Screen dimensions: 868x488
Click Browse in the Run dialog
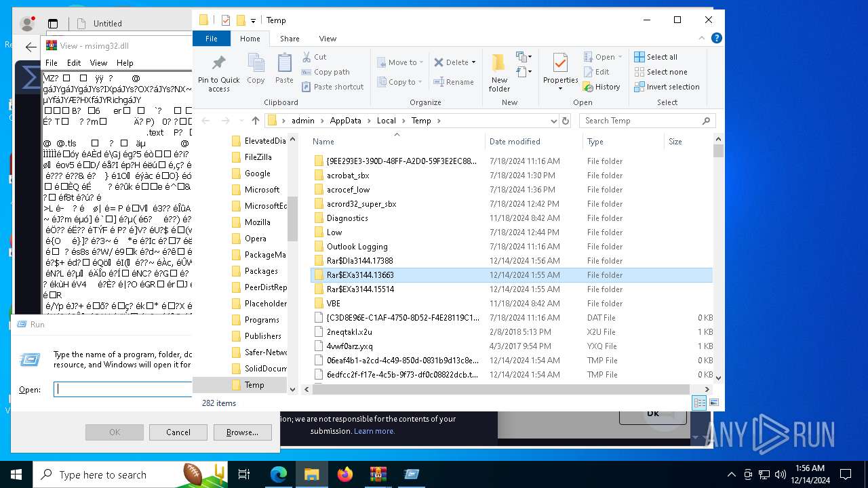click(242, 432)
